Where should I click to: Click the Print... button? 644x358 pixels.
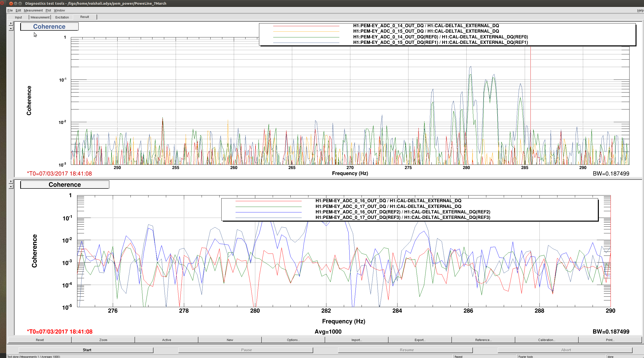[x=610, y=340]
